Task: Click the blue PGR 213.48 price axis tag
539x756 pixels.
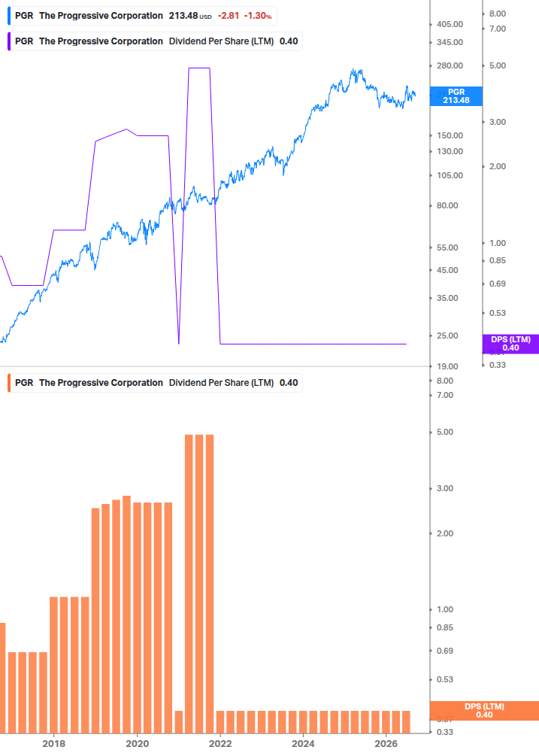Action: (456, 96)
